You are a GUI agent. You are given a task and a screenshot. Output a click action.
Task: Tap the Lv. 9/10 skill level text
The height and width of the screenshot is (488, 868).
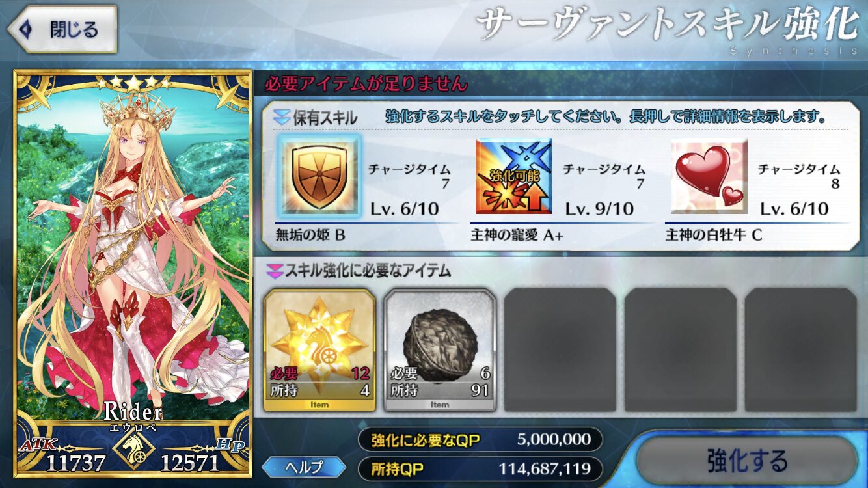[599, 208]
